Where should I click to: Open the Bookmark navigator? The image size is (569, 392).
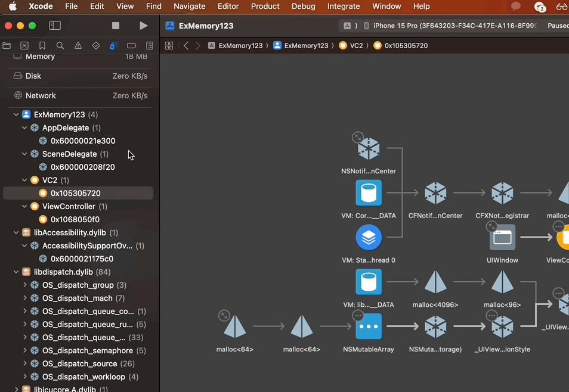coord(42,46)
